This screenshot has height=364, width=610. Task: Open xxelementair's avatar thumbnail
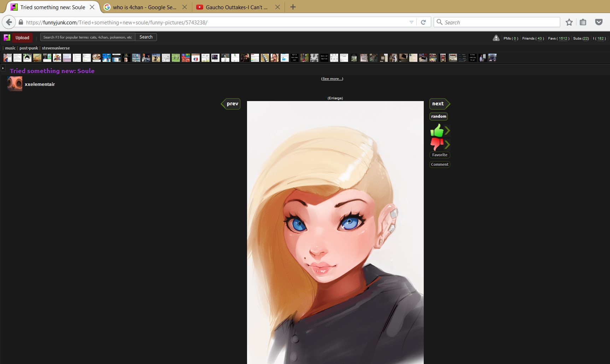(15, 84)
